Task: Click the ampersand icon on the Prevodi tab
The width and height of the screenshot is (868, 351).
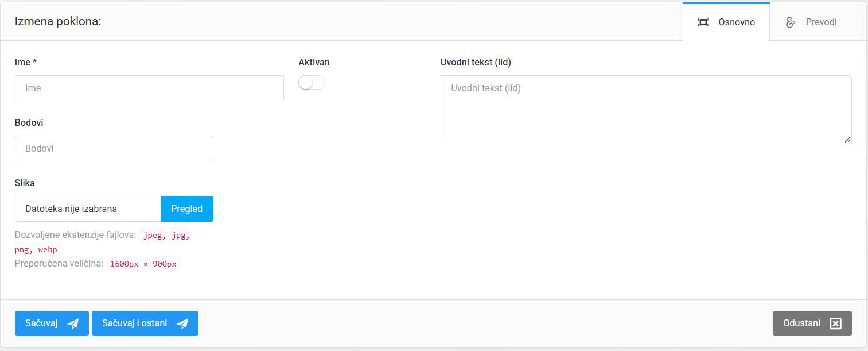Action: [791, 22]
